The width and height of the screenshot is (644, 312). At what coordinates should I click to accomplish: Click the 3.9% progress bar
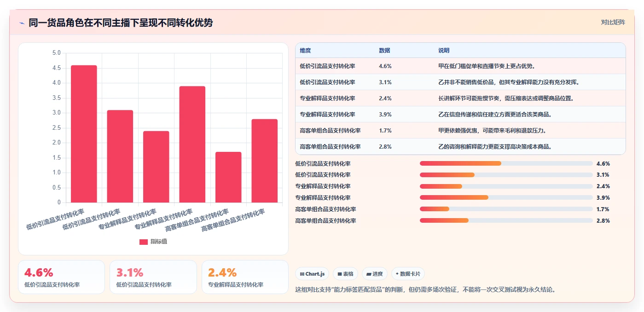[x=506, y=198]
